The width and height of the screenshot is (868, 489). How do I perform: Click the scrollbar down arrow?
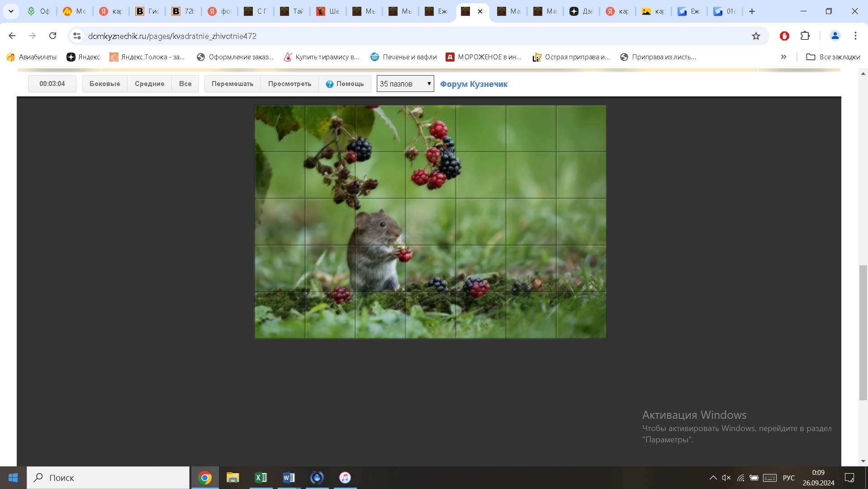tap(863, 461)
